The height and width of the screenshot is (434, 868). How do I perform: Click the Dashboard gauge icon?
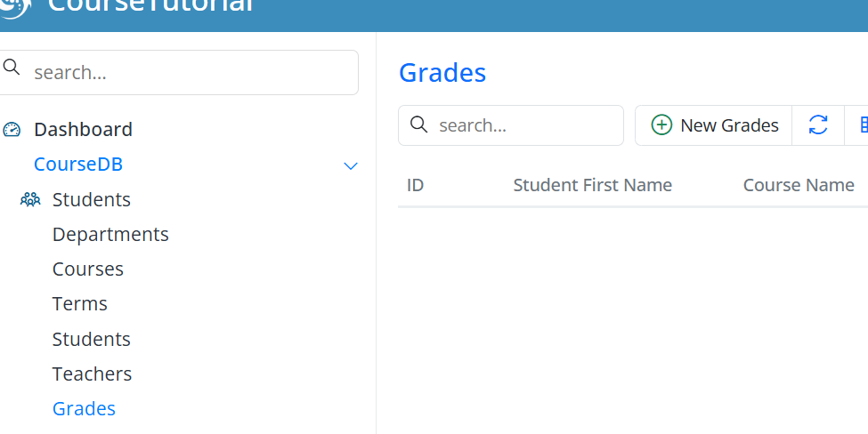coord(12,130)
